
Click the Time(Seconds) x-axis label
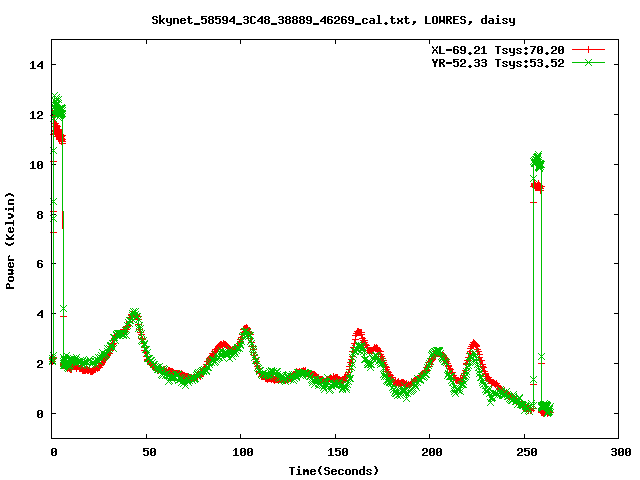click(x=334, y=471)
